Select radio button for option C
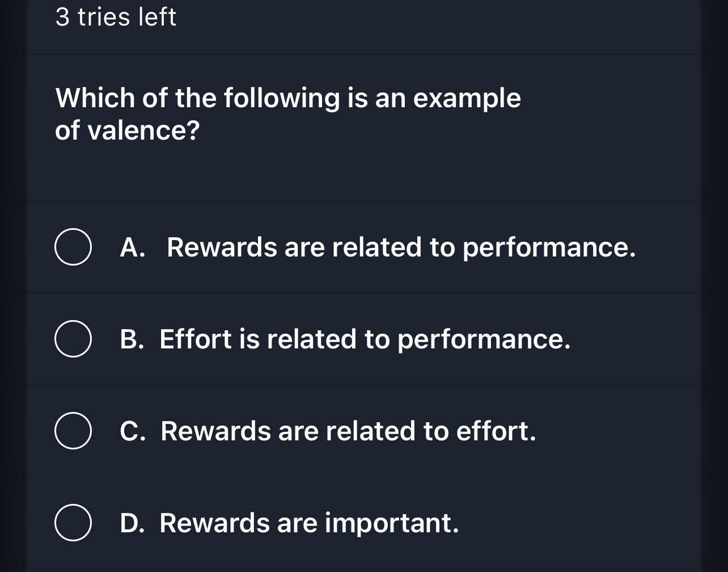Image resolution: width=728 pixels, height=572 pixels. click(x=73, y=431)
